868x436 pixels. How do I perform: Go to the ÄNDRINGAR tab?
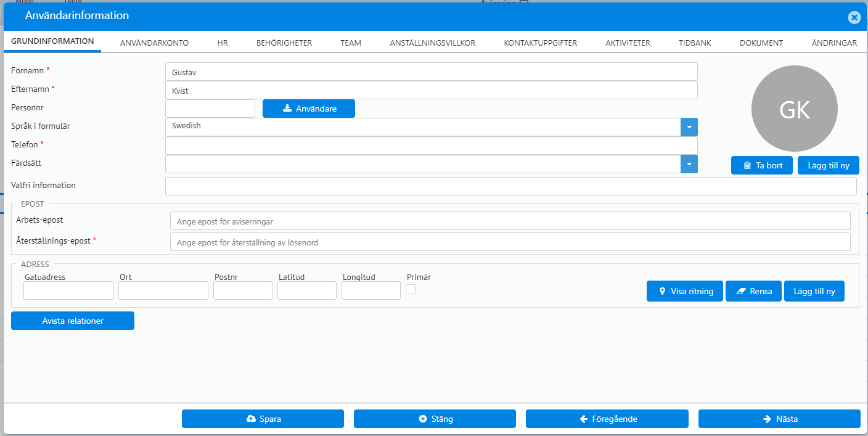(x=834, y=43)
